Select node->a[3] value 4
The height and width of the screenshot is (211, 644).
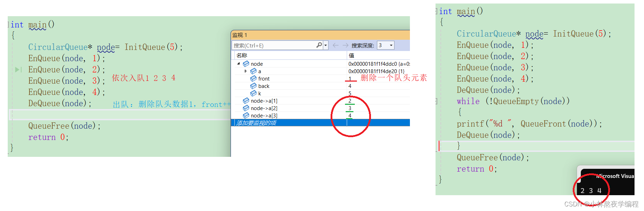coord(350,115)
